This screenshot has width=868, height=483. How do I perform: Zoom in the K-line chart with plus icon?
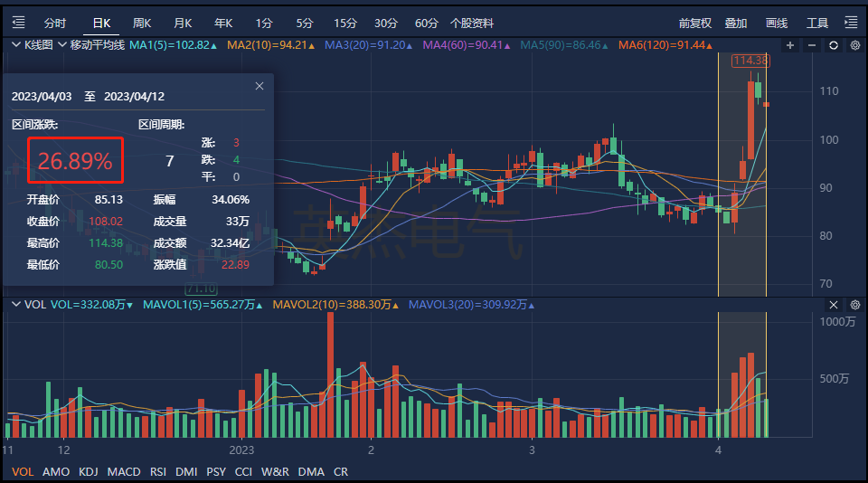(790, 45)
